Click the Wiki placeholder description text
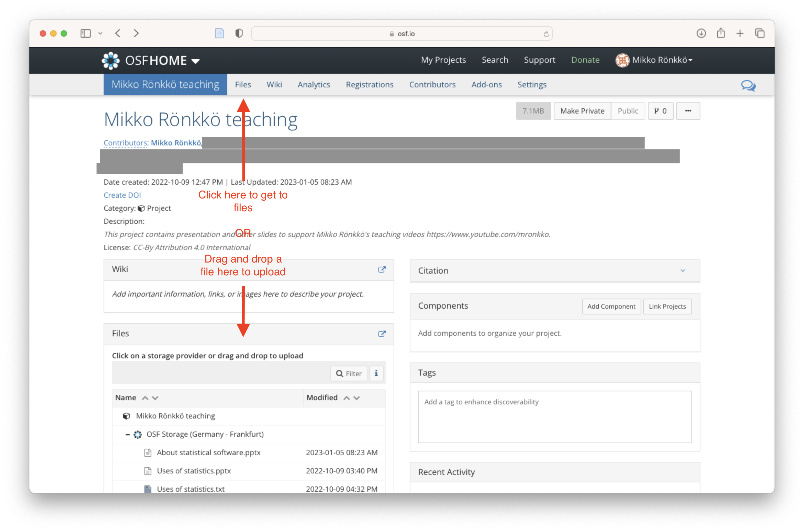 pos(238,294)
